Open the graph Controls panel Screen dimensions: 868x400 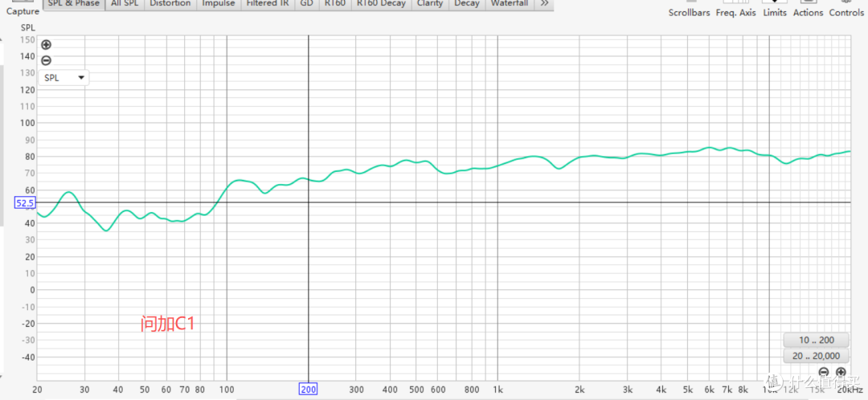[x=845, y=9]
